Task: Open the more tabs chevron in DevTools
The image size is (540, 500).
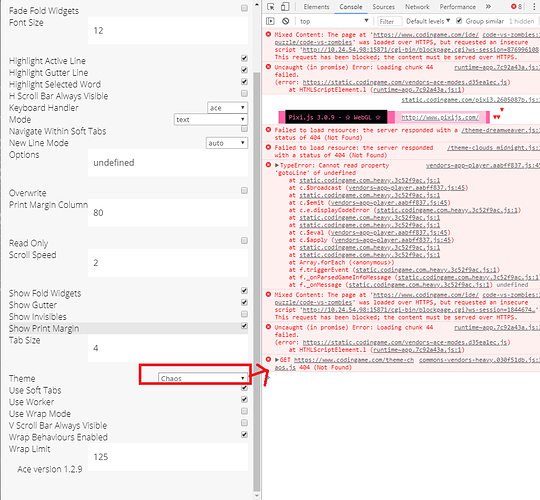Action: tap(488, 7)
